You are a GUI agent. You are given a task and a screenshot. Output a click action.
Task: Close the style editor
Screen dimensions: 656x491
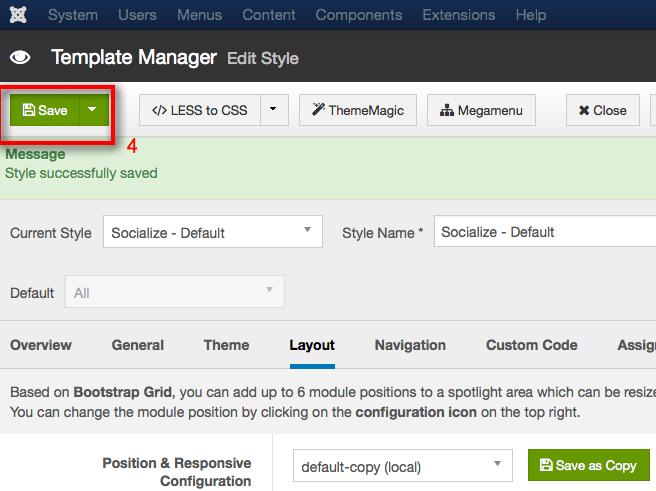coord(602,110)
